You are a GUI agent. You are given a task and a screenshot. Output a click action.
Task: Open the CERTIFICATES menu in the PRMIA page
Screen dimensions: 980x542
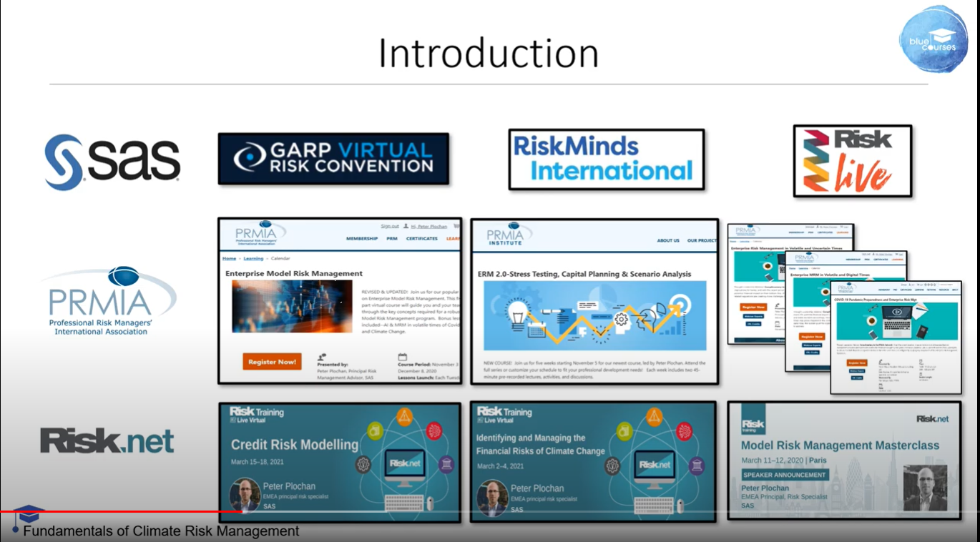click(422, 239)
